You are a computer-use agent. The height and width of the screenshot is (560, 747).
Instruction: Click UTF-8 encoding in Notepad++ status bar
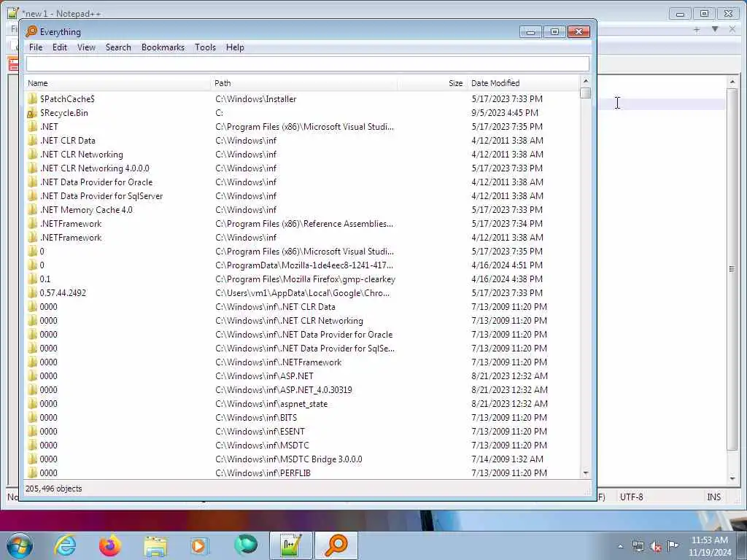tap(632, 497)
